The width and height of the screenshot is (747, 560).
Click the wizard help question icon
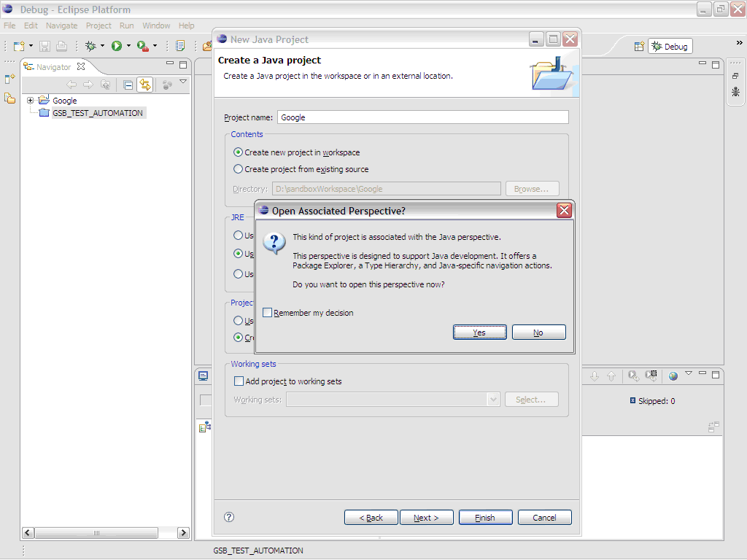pyautogui.click(x=229, y=517)
